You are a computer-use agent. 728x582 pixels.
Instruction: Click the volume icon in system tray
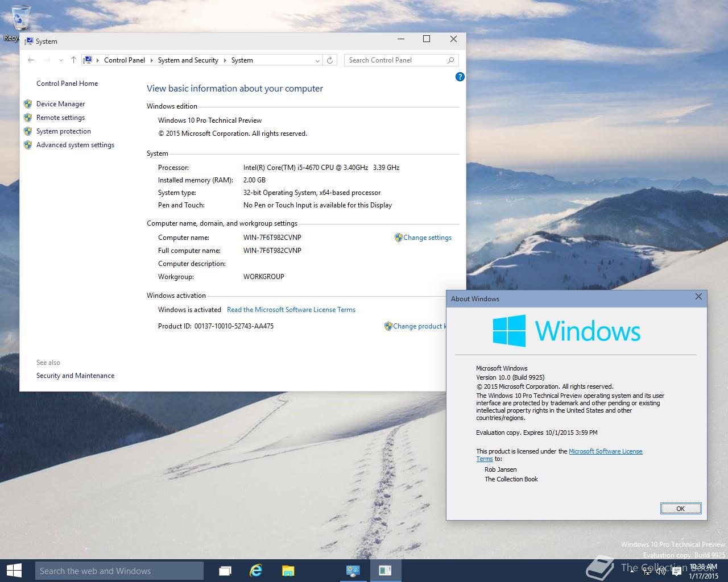661,571
